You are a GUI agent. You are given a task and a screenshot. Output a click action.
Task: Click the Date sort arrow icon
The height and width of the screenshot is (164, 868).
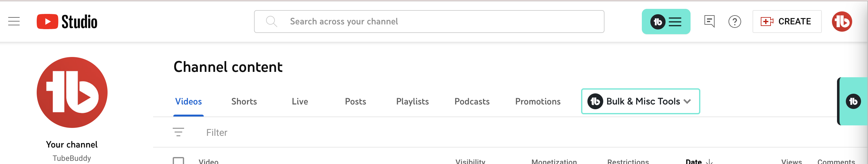pyautogui.click(x=709, y=162)
